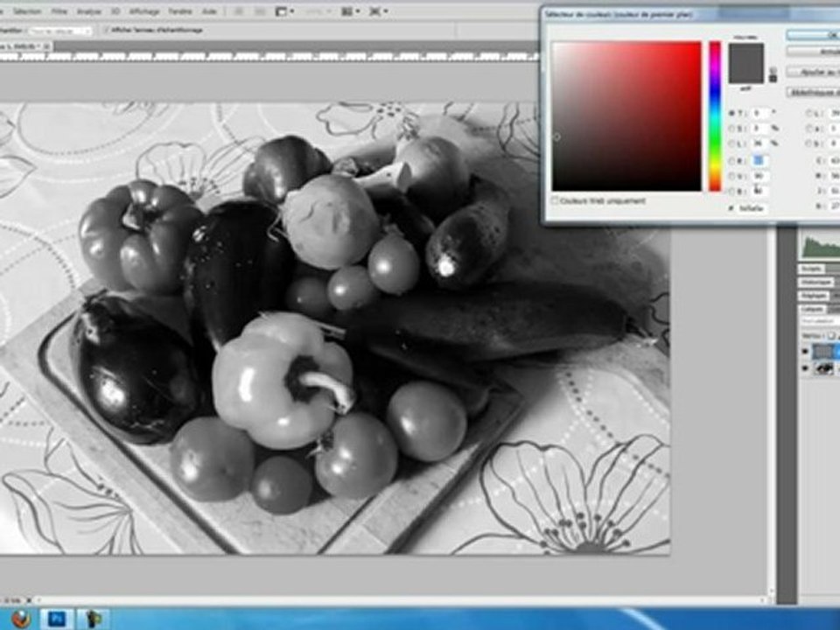Click the Photoshop taskbar icon
Viewport: 840px width, 630px height.
click(58, 619)
